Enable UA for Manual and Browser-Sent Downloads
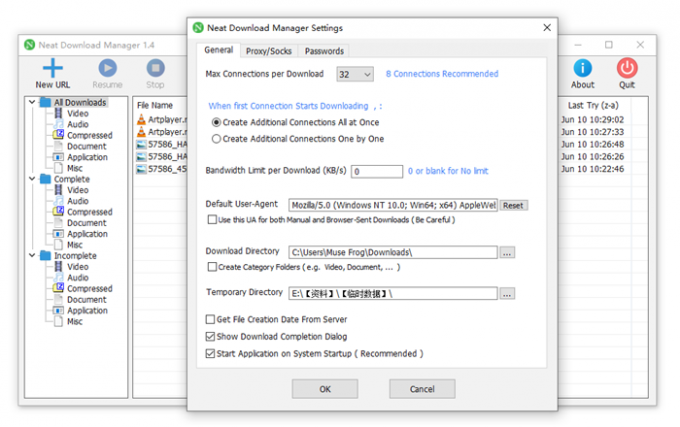The image size is (680, 427). tap(212, 220)
